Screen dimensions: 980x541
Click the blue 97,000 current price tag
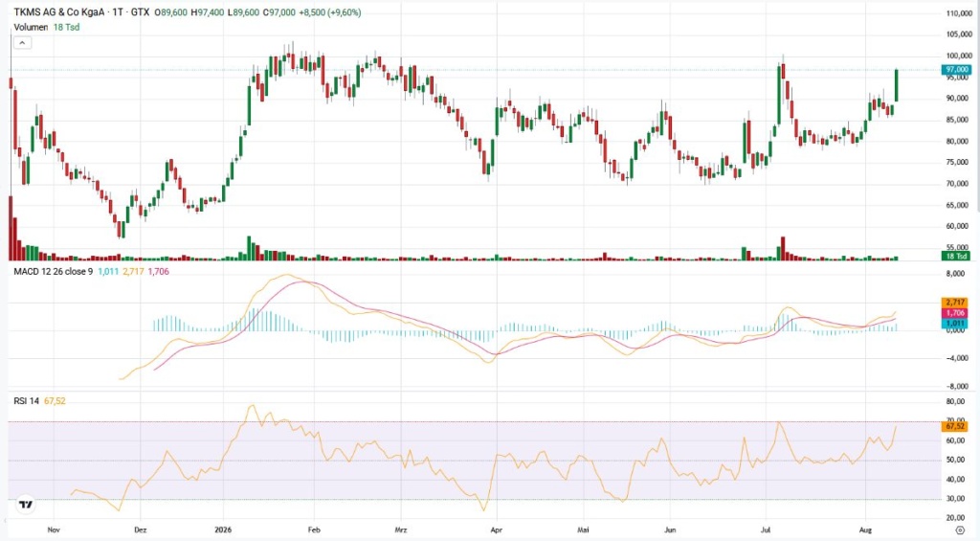pos(956,70)
